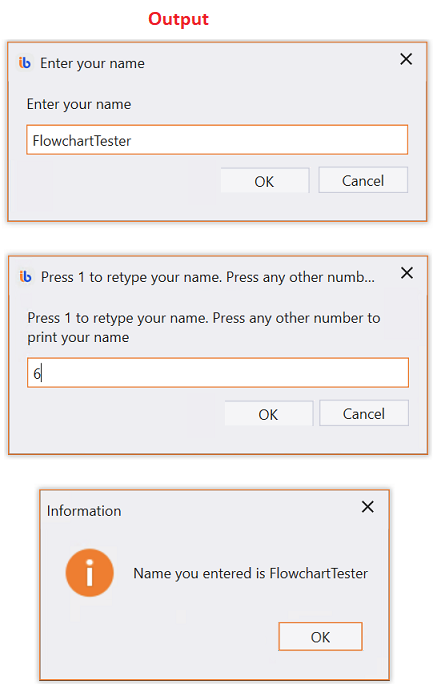The image size is (433, 684).
Task: Cancel the retype name prompt dialog
Action: click(x=364, y=413)
